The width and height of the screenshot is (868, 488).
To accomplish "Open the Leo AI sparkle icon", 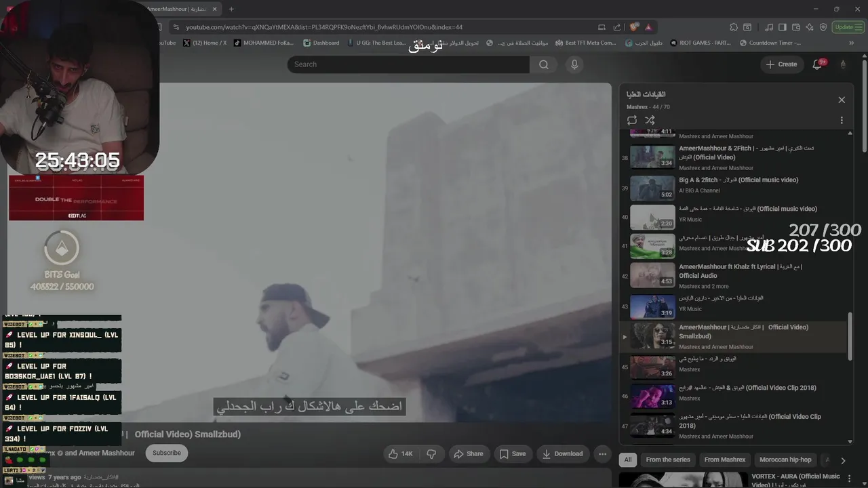I will 810,27.
